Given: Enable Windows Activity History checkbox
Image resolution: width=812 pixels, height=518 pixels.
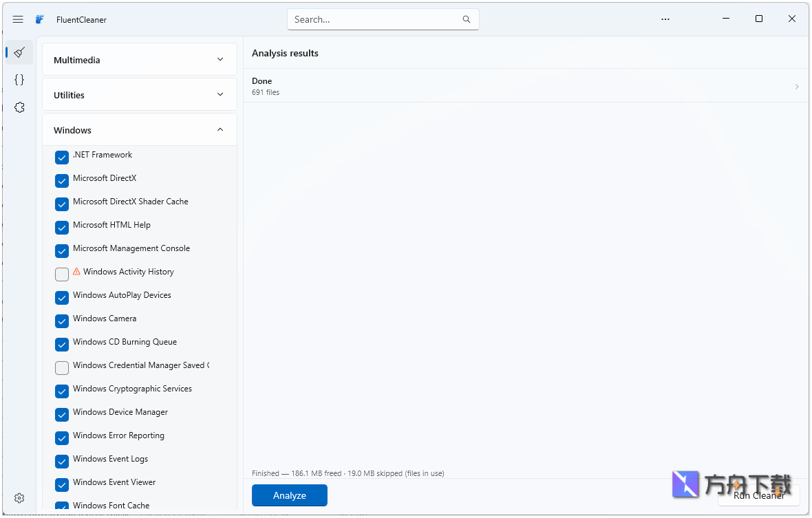Looking at the screenshot, I should click(x=62, y=274).
